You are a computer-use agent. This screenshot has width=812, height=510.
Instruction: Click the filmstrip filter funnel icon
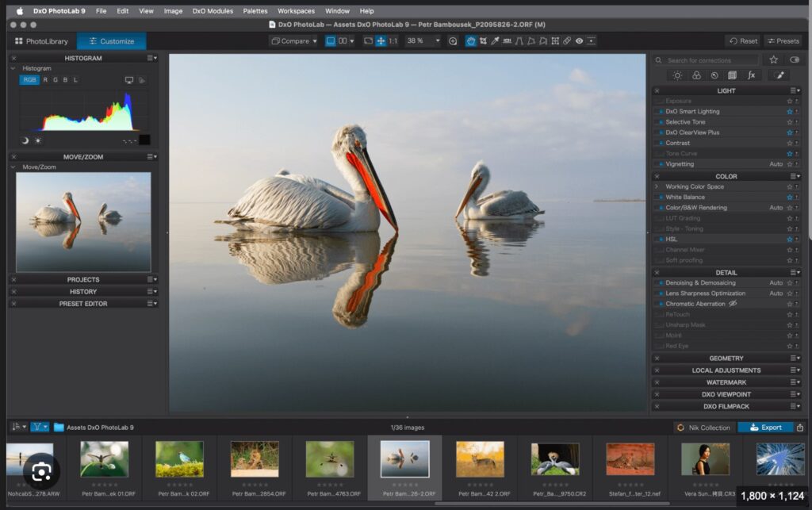point(39,427)
